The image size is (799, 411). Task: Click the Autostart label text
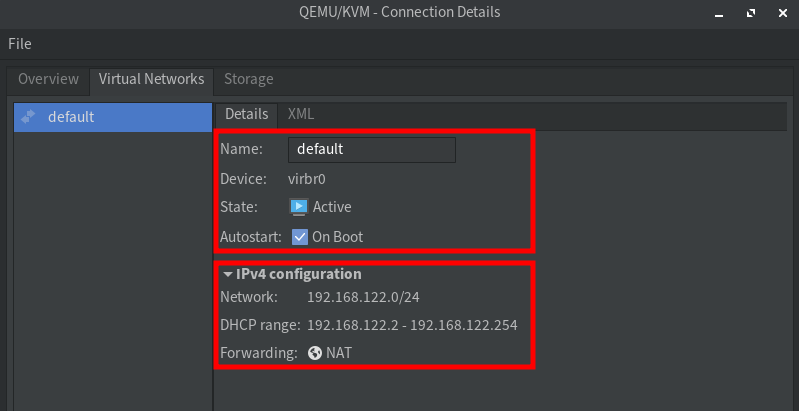[251, 237]
